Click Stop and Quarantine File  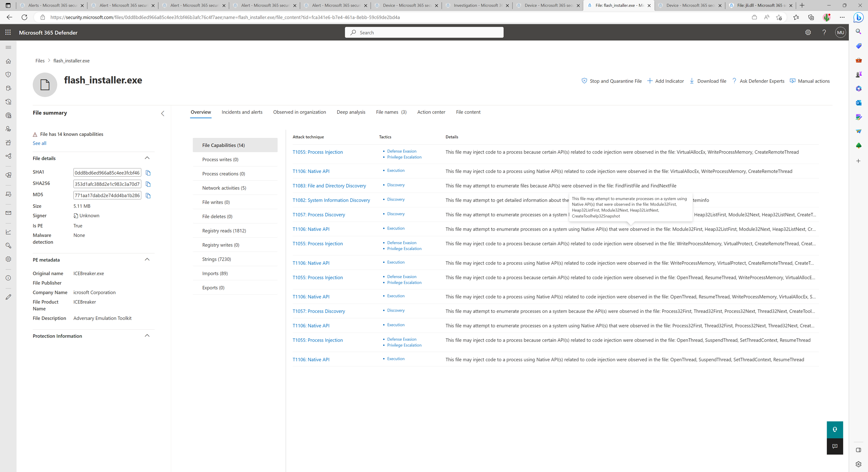click(611, 81)
